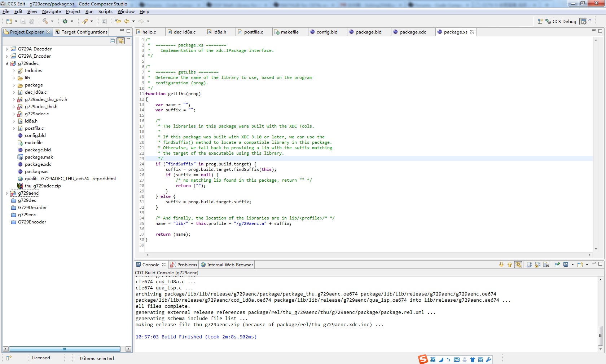The width and height of the screenshot is (606, 364).
Task: Collapse all projects in Project Explorer
Action: pos(113,41)
